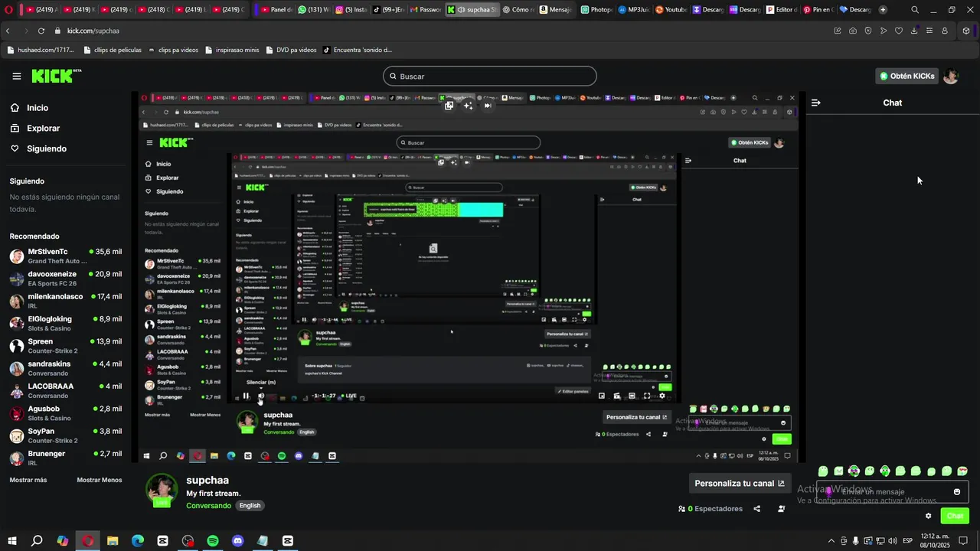Viewport: 980px width, 551px height.
Task: Open Opera's downloads icon
Action: click(x=914, y=31)
